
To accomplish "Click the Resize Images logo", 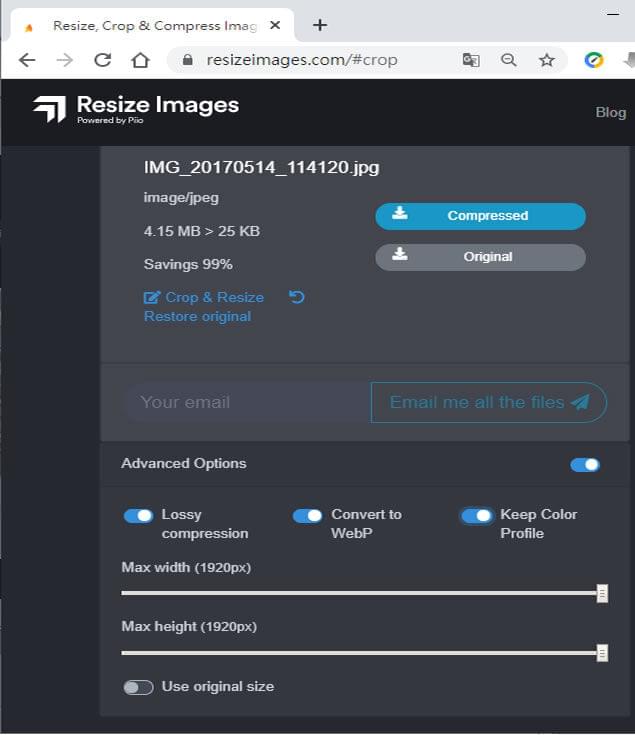I will [x=136, y=109].
